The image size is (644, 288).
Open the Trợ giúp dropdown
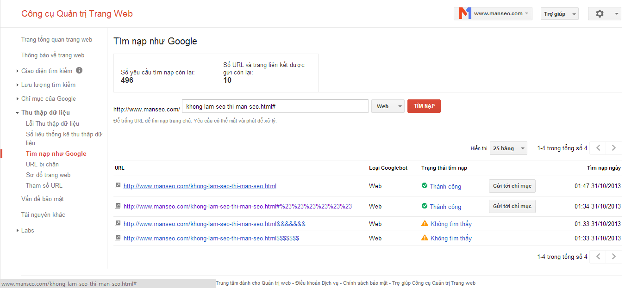click(x=560, y=14)
